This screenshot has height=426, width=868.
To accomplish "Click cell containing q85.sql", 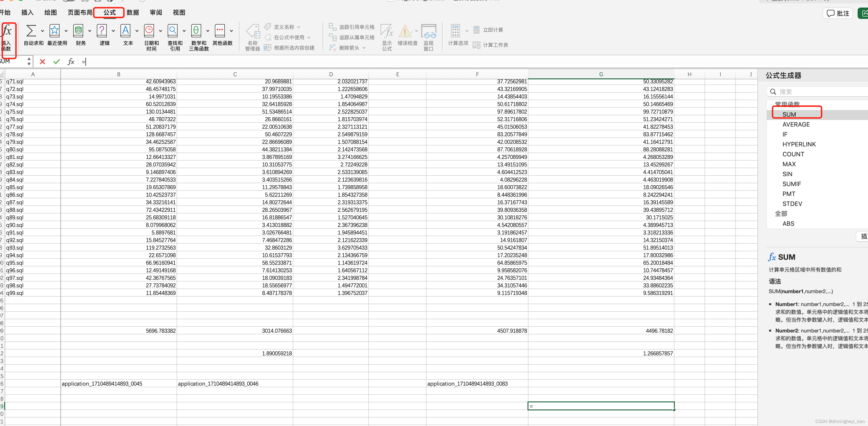I will (x=33, y=187).
